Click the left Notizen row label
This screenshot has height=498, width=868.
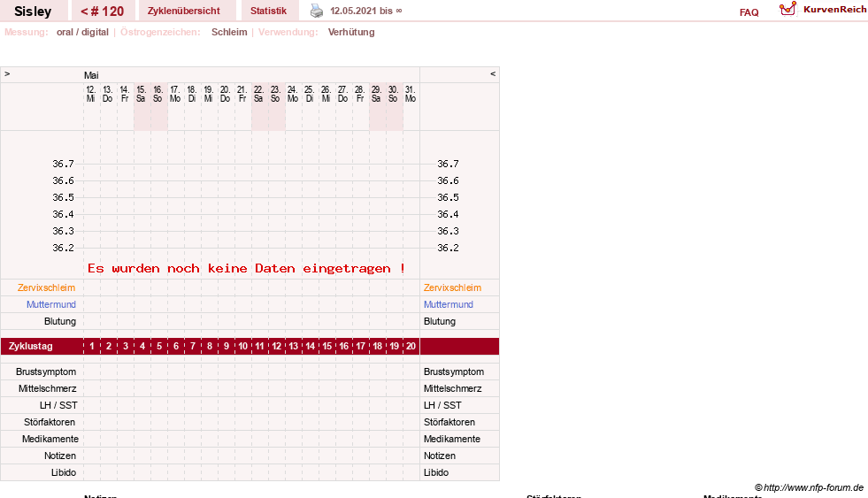(60, 456)
